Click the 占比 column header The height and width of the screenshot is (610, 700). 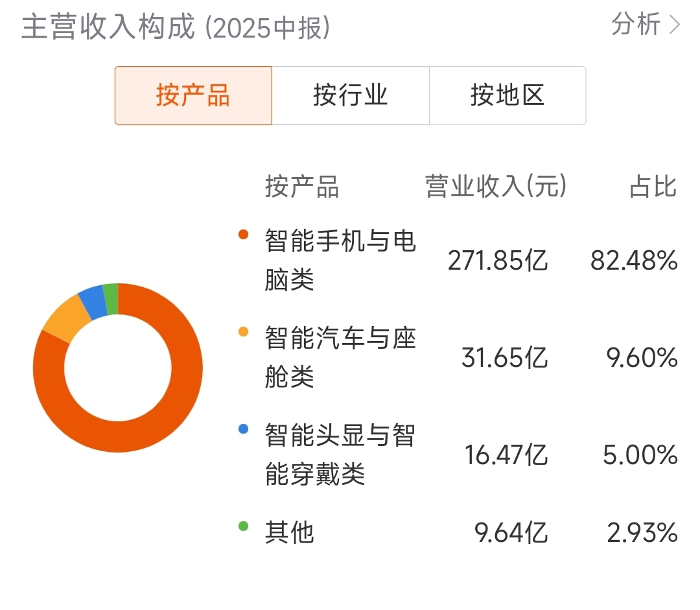(x=653, y=187)
